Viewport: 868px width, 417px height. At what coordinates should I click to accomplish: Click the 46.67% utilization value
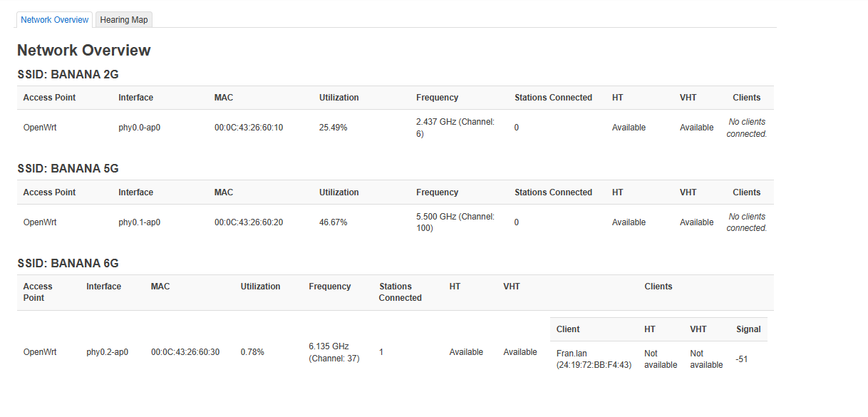click(333, 222)
